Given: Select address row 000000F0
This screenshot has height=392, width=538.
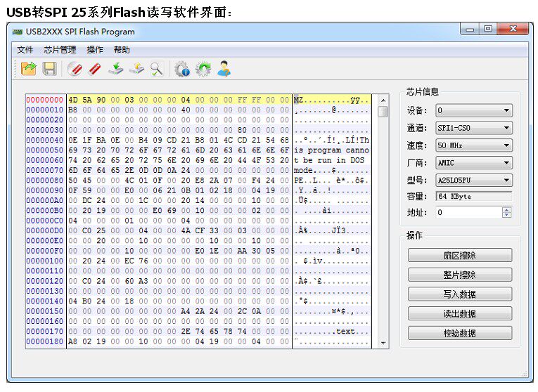Looking at the screenshot, I should [45, 251].
